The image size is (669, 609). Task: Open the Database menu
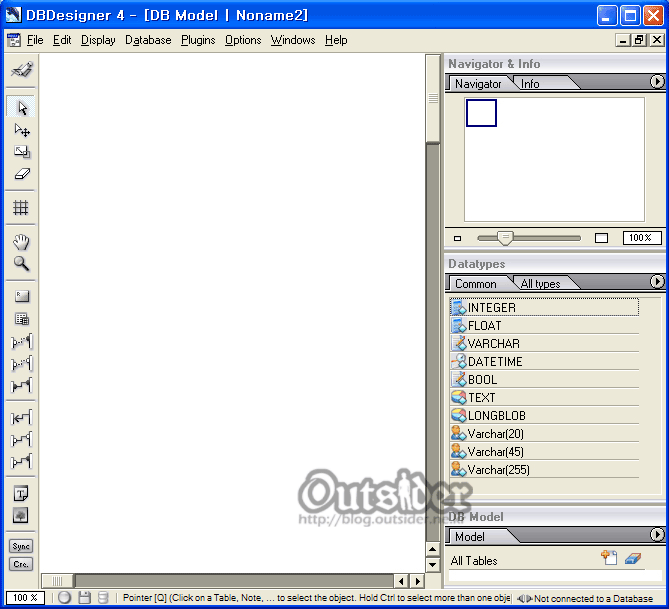pyautogui.click(x=148, y=40)
